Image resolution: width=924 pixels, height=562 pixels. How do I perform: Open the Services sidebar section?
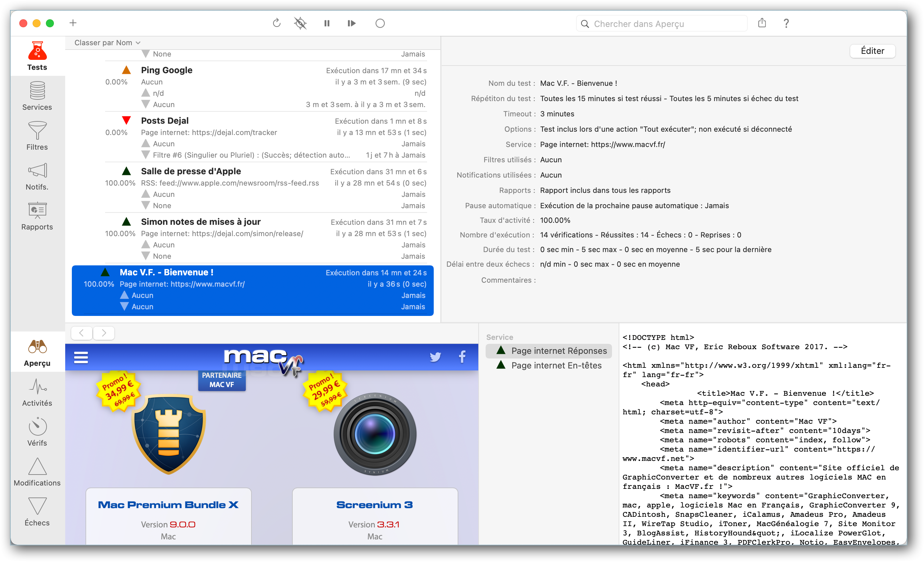coord(37,96)
